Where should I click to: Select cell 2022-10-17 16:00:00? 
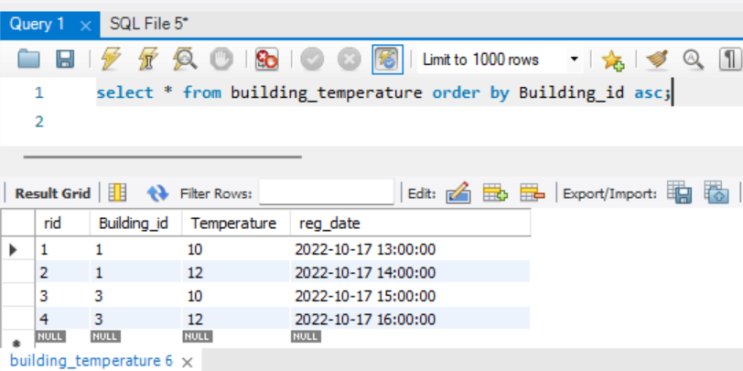coord(410,319)
